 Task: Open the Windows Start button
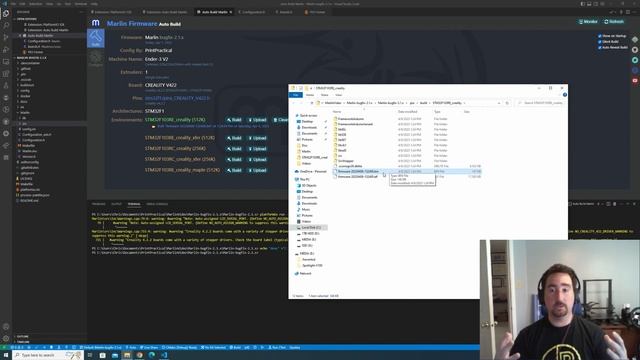(x=6, y=355)
